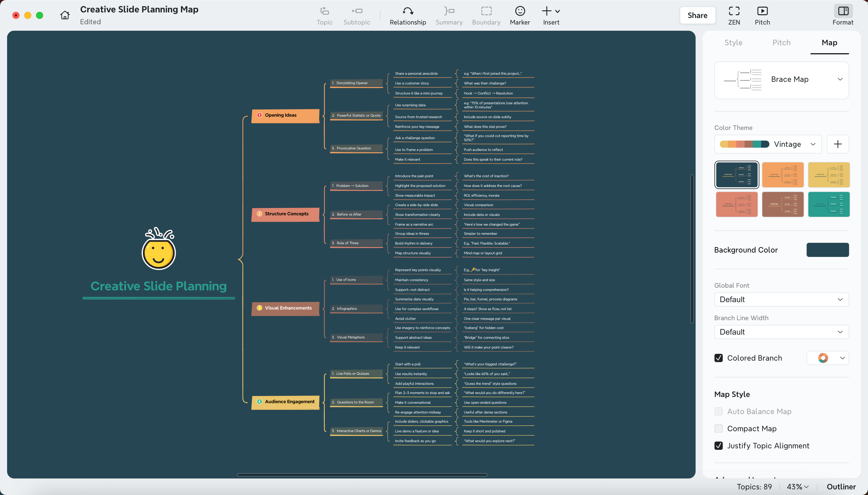Enable the Compact Map option
This screenshot has width=868, height=495.
tap(719, 428)
